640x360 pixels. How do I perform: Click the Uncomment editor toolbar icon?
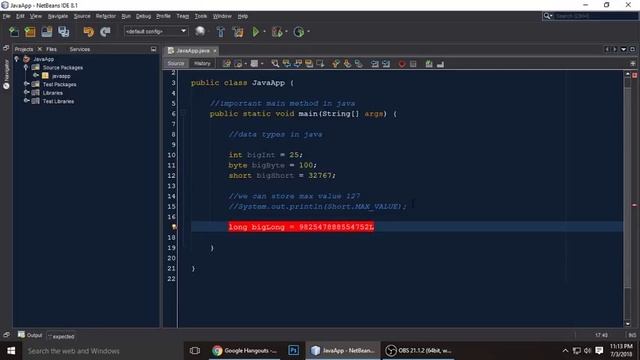tap(440, 64)
